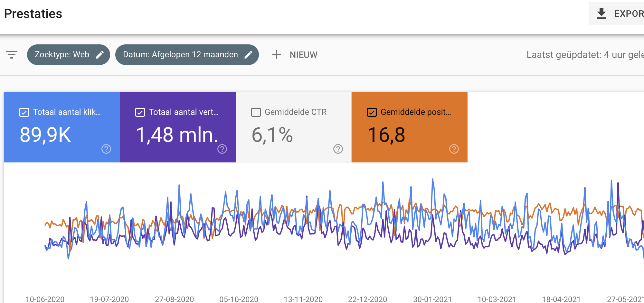Click chart date label 19-07-2020

(109, 299)
